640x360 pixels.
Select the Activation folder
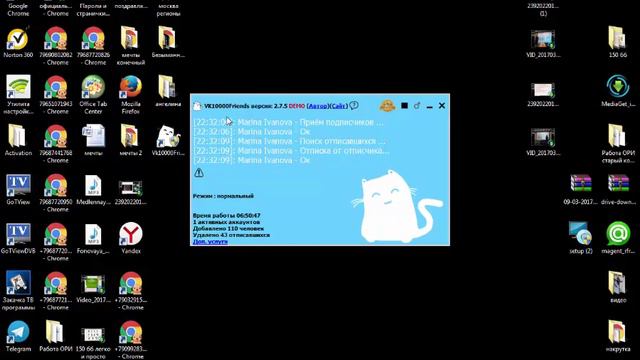pyautogui.click(x=18, y=140)
